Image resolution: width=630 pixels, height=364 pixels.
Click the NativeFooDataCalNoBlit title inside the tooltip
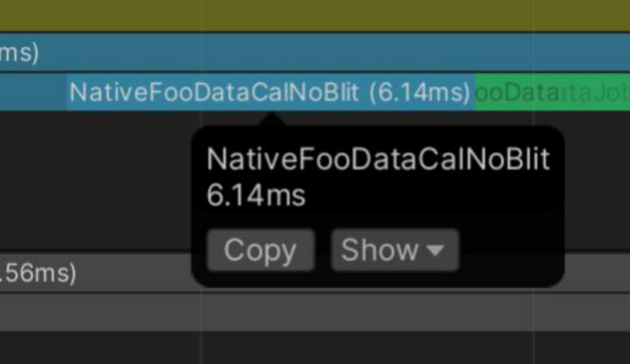[x=377, y=159]
